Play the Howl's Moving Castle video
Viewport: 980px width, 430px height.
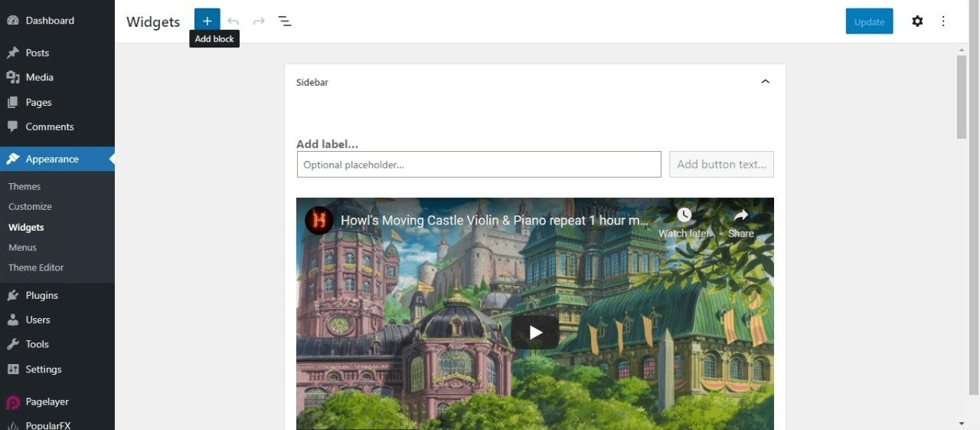click(x=535, y=332)
